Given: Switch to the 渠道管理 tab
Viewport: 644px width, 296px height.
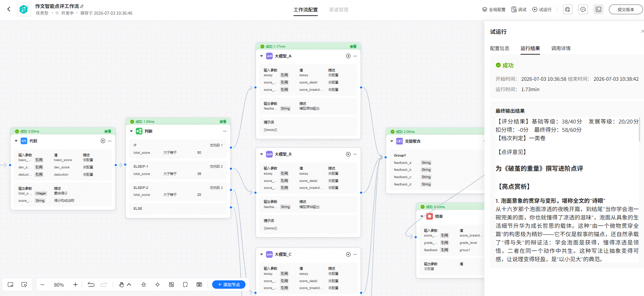Looking at the screenshot, I should point(339,10).
